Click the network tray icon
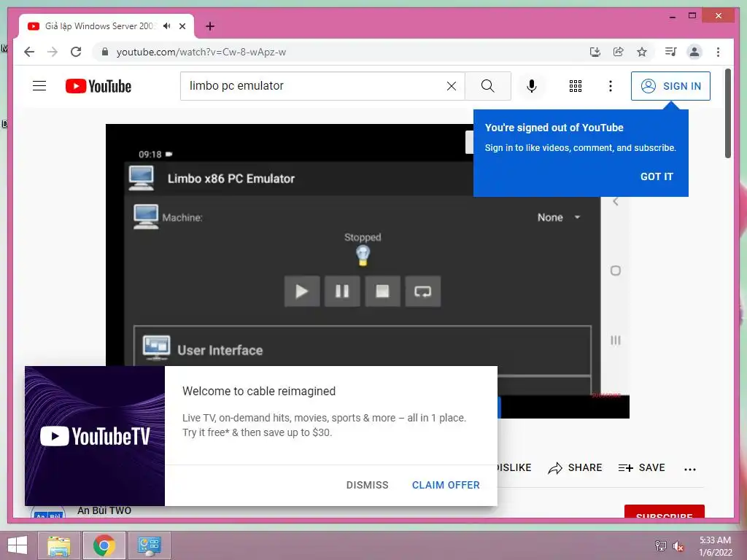747x560 pixels. pos(661,545)
